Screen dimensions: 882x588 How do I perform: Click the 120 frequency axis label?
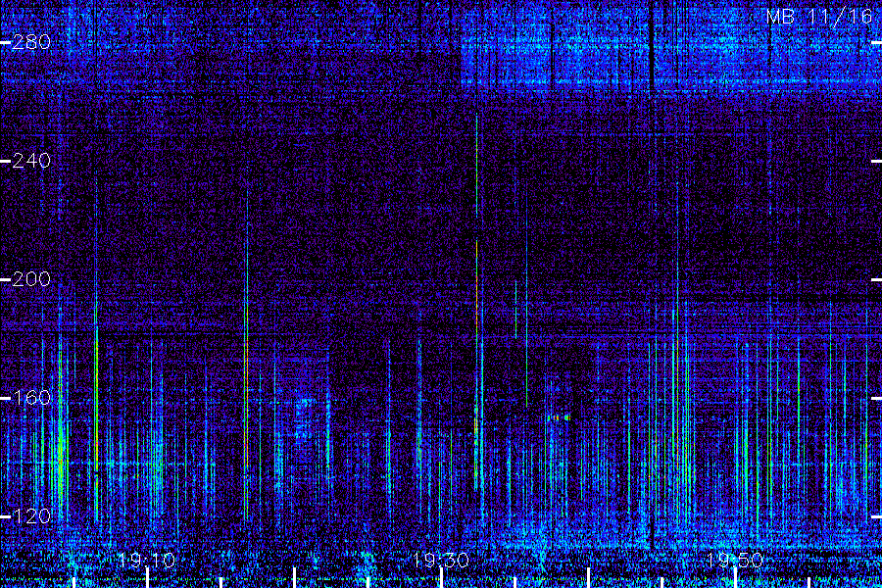pyautogui.click(x=31, y=516)
